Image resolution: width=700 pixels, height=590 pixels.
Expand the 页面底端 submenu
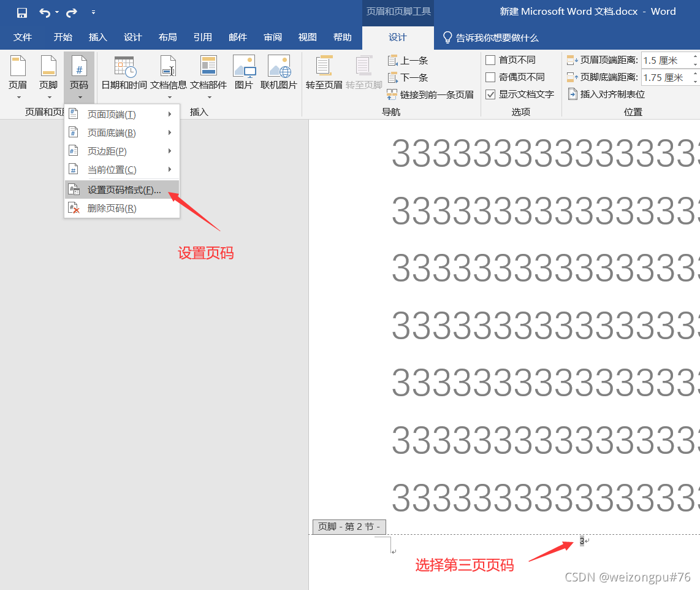pyautogui.click(x=110, y=132)
